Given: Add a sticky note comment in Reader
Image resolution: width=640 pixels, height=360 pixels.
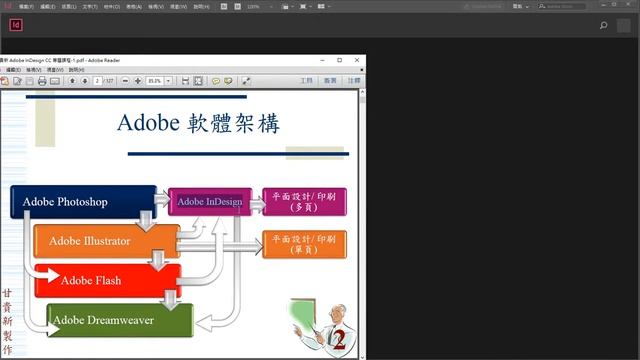Looking at the screenshot, I should (x=216, y=81).
